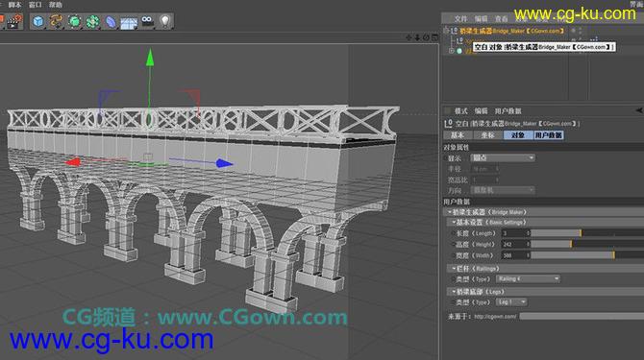
Task: Select the spline pen tool
Action: coord(57,21)
